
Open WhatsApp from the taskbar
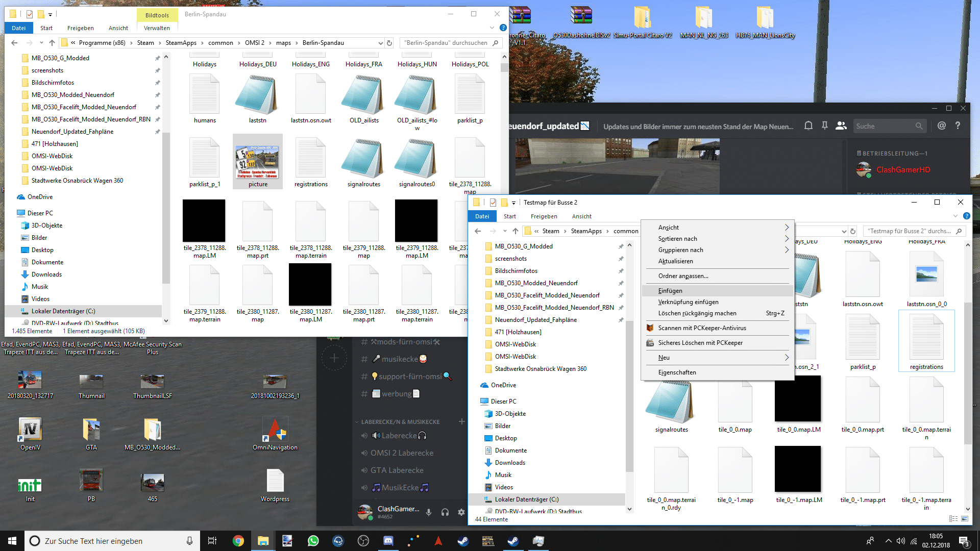313,541
